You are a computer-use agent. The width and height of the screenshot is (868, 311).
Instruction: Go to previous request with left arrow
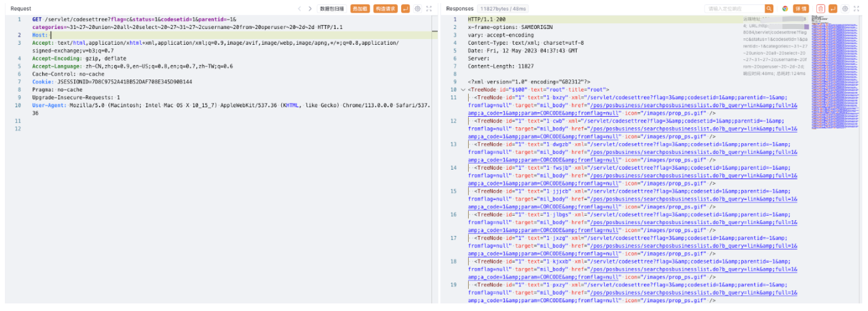coord(300,9)
